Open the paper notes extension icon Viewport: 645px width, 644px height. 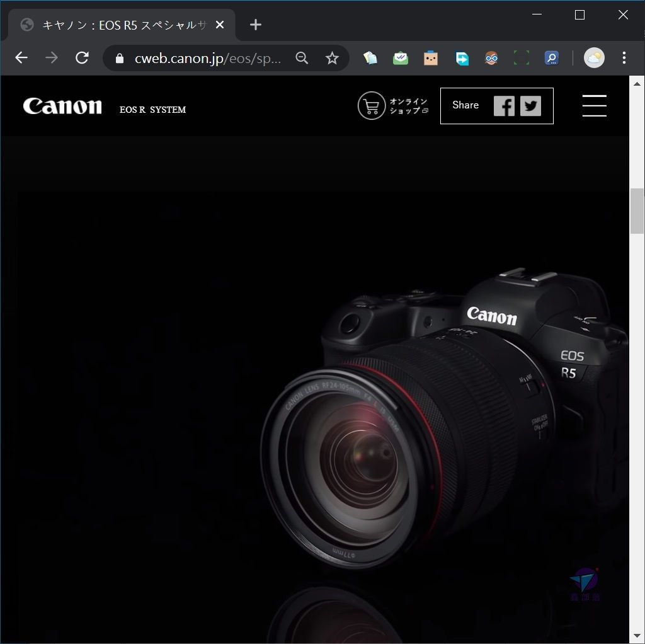370,58
